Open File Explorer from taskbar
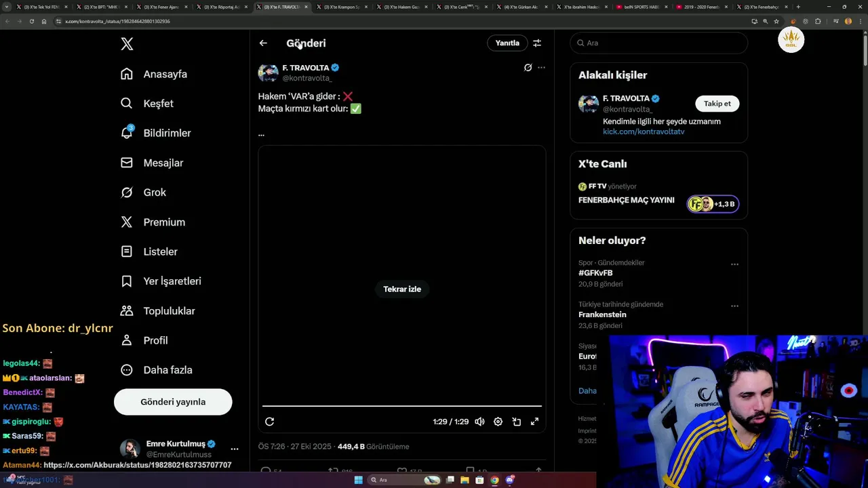The width and height of the screenshot is (868, 488). (465, 480)
